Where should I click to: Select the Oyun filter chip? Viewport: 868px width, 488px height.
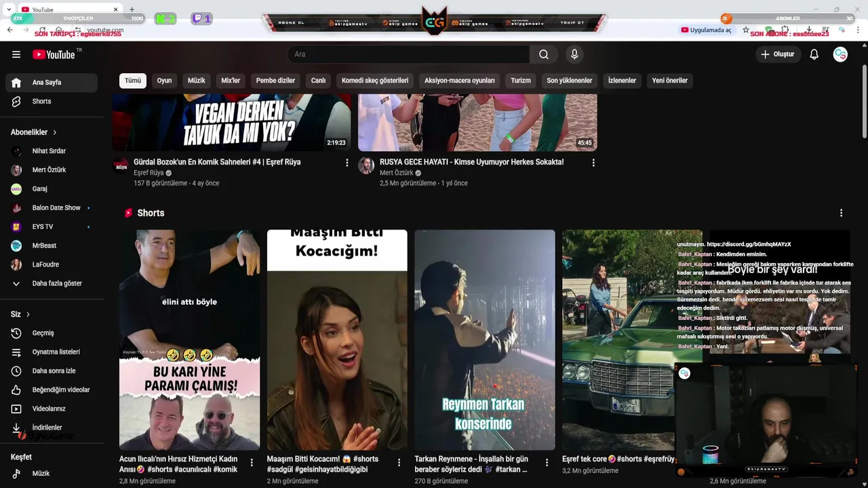point(164,81)
